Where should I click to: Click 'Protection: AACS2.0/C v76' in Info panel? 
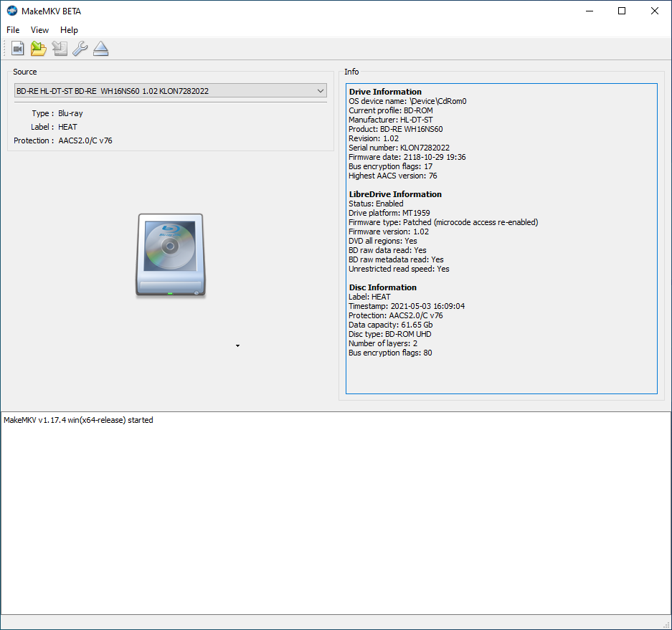(x=396, y=315)
